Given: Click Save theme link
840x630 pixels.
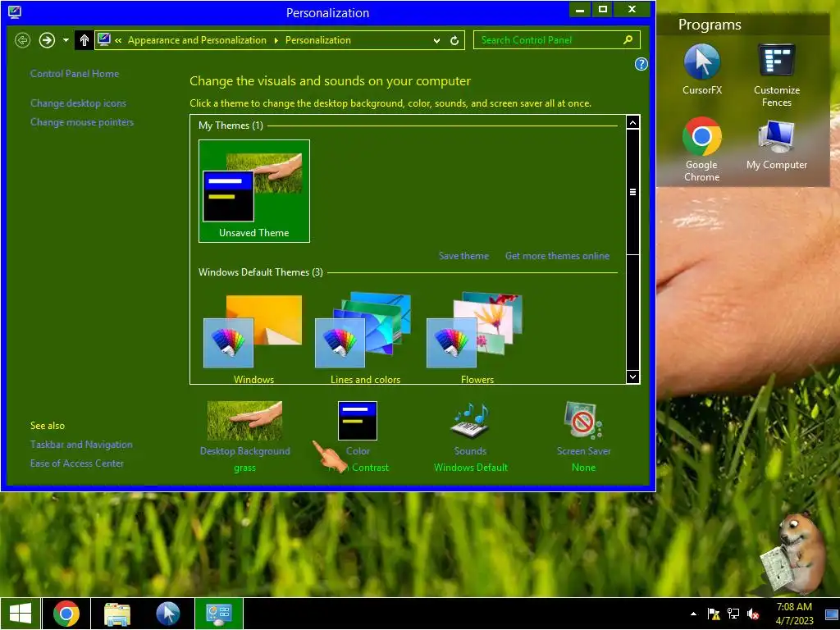Looking at the screenshot, I should coord(463,256).
